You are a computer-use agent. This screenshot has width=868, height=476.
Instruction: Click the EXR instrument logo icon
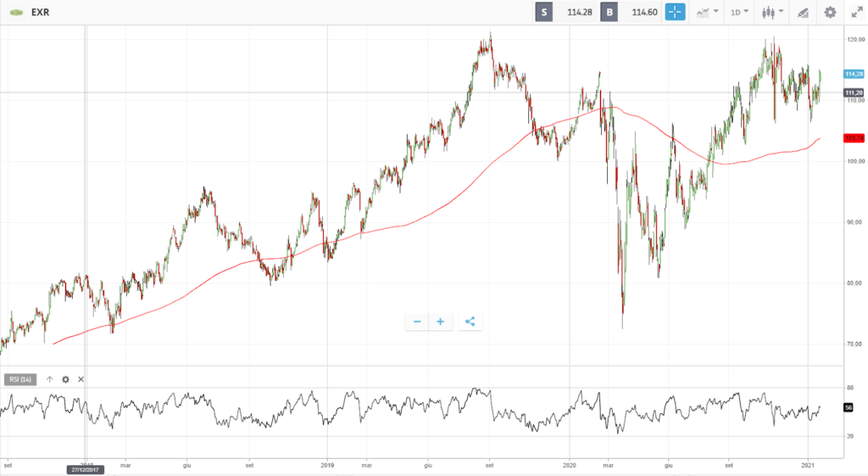pyautogui.click(x=17, y=12)
